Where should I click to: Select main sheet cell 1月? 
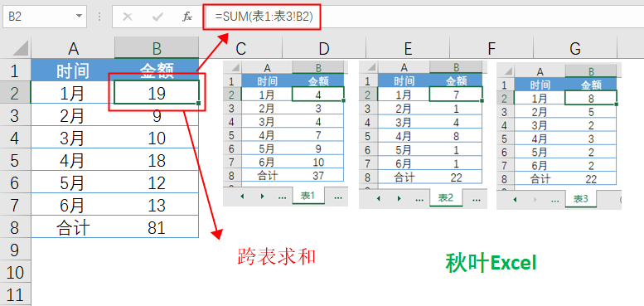[73, 92]
